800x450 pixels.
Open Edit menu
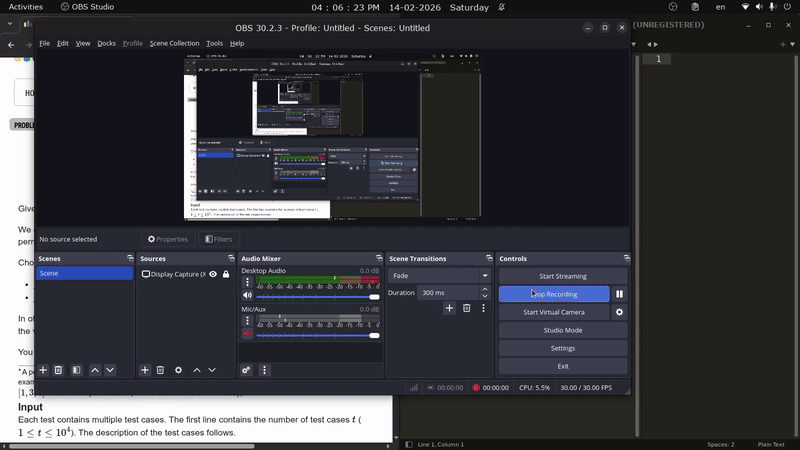pos(63,43)
